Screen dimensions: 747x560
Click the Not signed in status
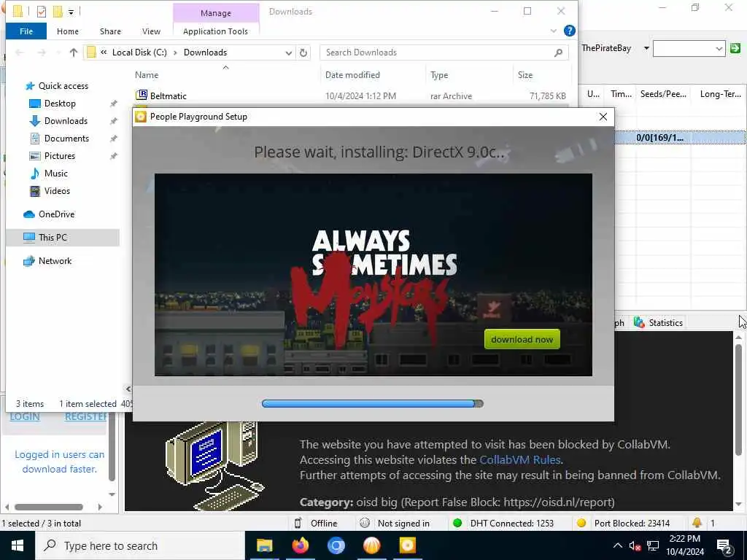(x=395, y=524)
